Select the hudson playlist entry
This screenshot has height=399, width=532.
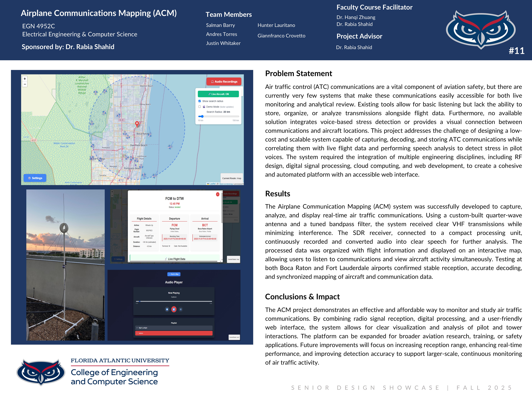pyautogui.click(x=174, y=333)
